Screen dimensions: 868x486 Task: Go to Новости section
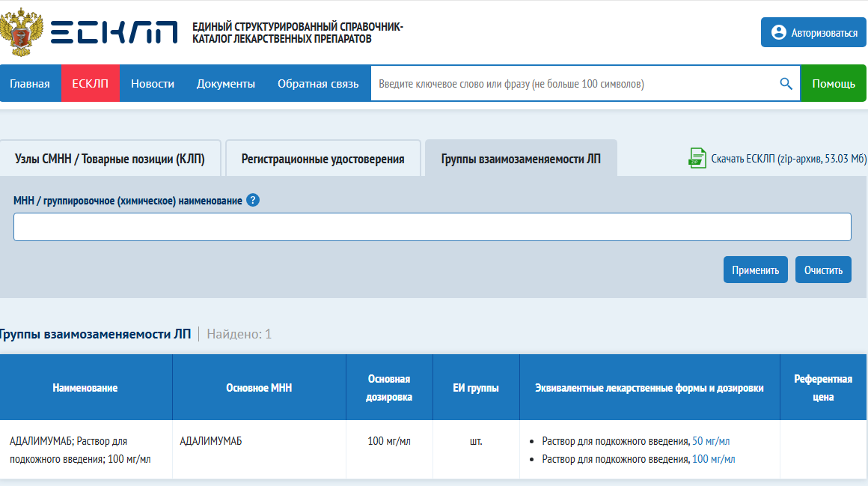coord(153,84)
